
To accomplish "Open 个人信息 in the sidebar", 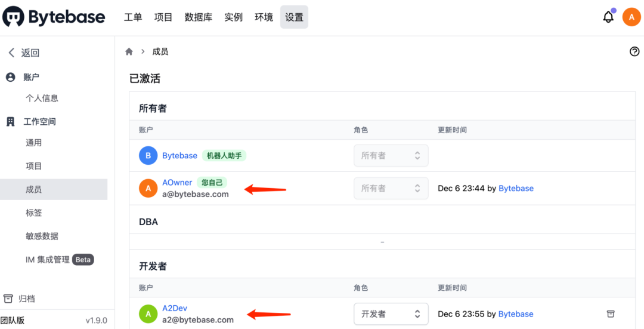I will point(42,98).
